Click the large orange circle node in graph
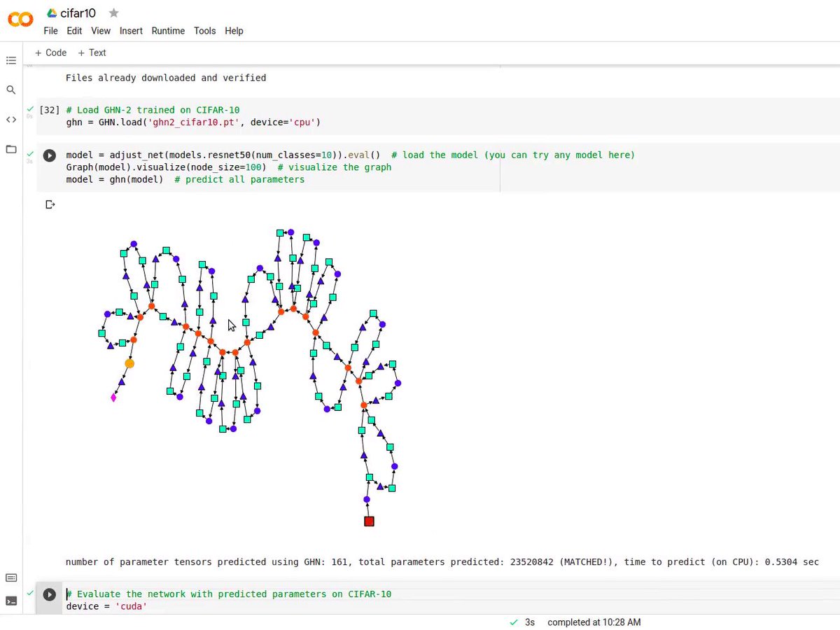 129,363
